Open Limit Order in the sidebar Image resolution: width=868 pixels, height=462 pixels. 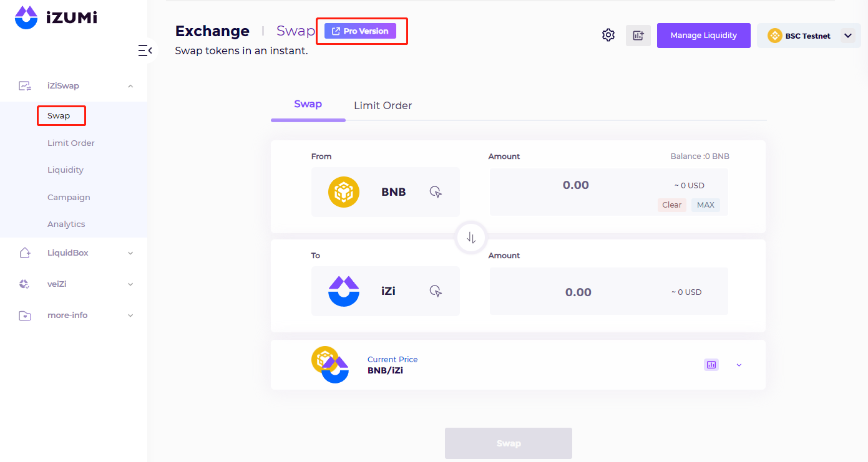(x=71, y=143)
